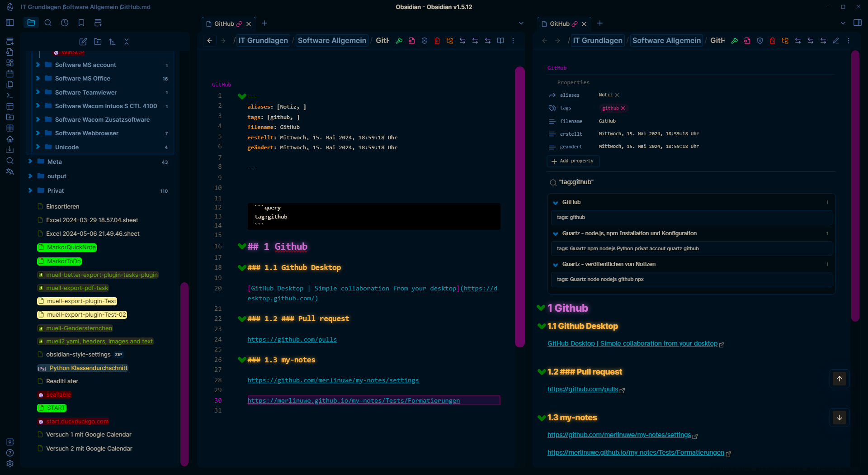The image size is (868, 475).
Task: Open the table grid icon in ribbon
Action: [10, 128]
